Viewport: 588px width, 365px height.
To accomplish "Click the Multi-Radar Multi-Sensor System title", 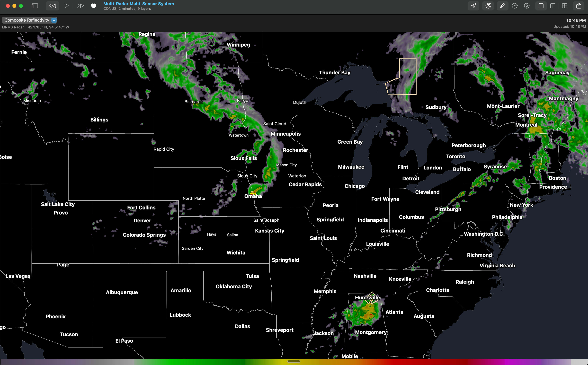I will point(138,4).
